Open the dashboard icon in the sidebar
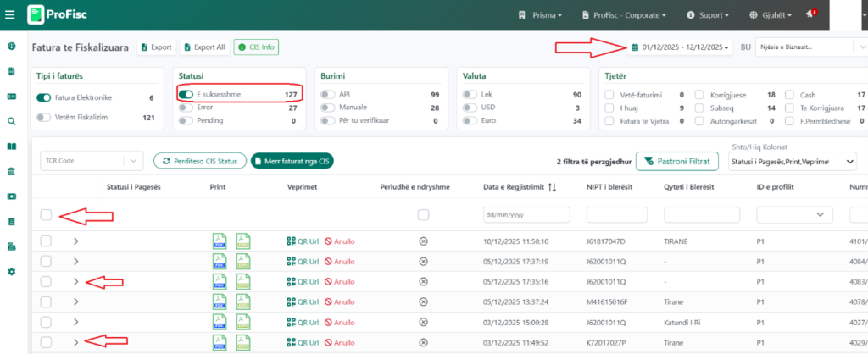 pyautogui.click(x=11, y=46)
